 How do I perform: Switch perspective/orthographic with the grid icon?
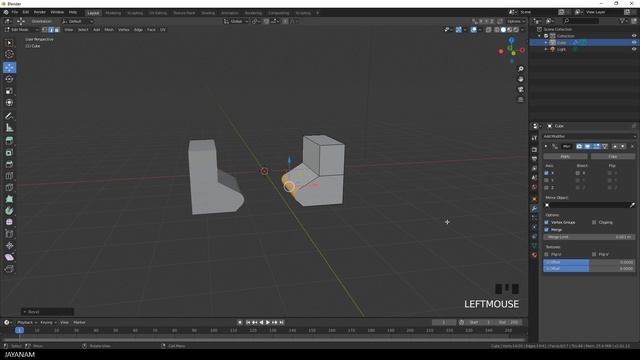520,100
